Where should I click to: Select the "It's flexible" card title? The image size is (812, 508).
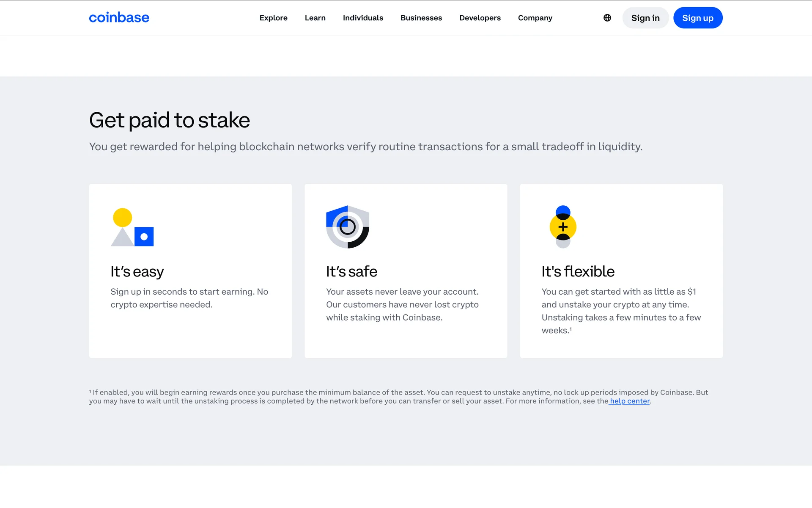pyautogui.click(x=578, y=271)
